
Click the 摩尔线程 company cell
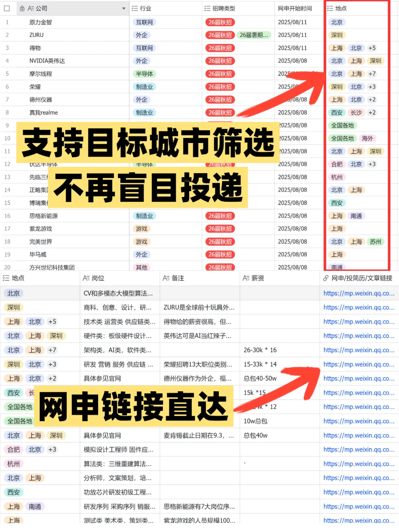click(41, 74)
